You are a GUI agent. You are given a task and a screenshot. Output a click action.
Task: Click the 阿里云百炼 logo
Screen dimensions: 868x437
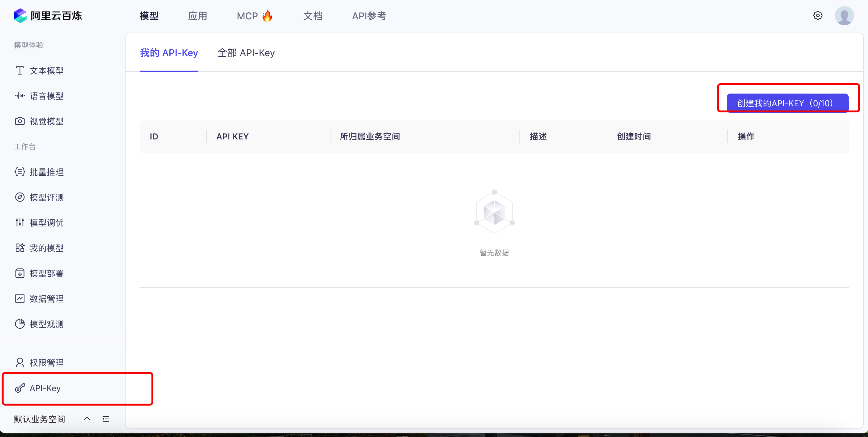[48, 15]
